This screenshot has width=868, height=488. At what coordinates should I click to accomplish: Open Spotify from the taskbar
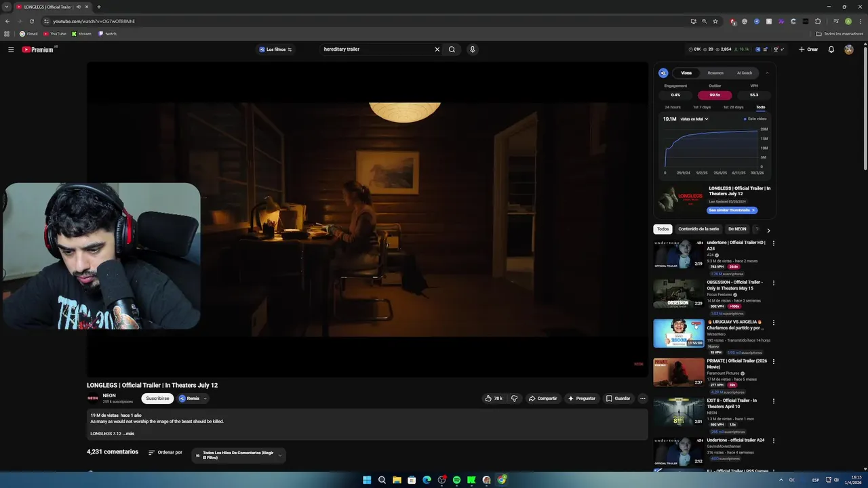tap(456, 480)
